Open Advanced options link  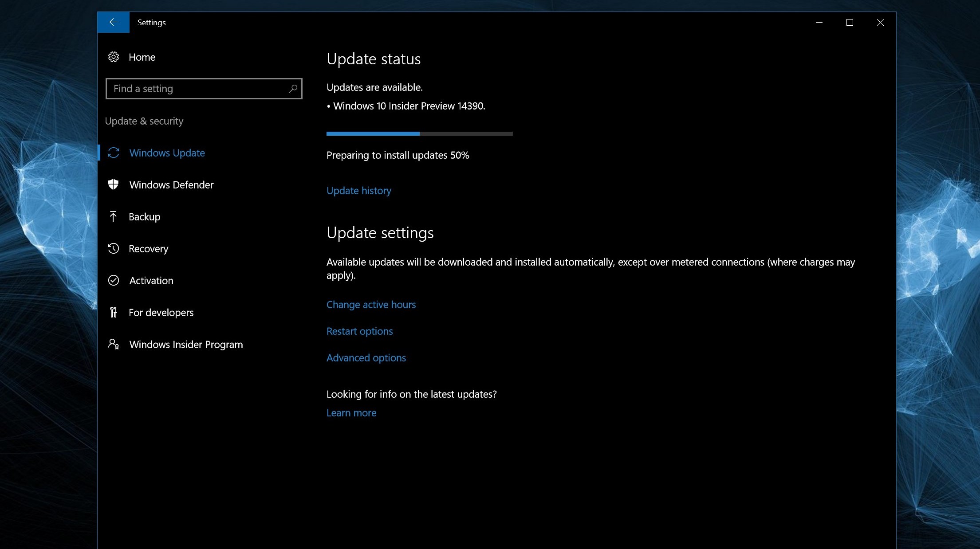(x=366, y=358)
